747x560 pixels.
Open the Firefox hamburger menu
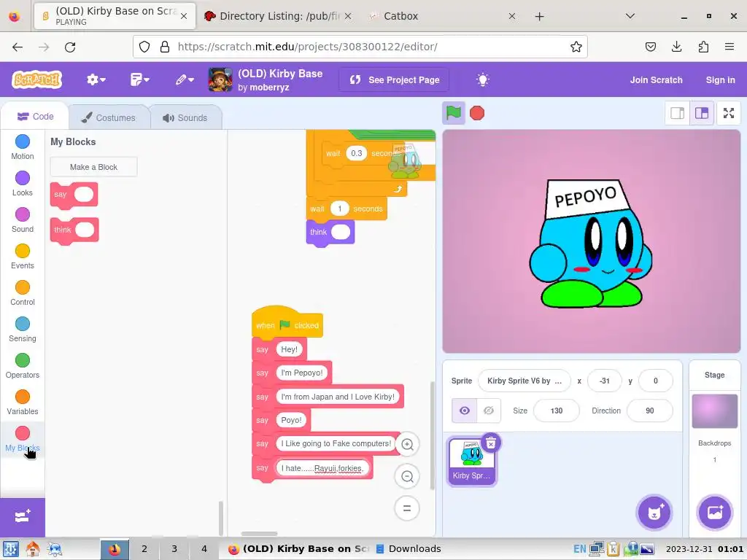729,47
